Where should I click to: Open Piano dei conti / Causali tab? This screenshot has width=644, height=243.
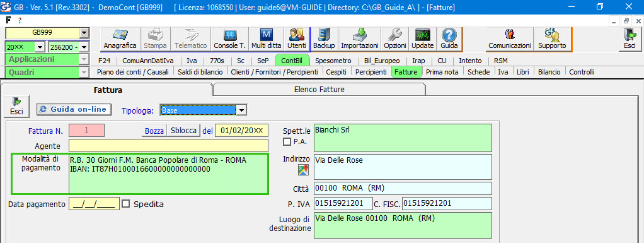pos(133,72)
